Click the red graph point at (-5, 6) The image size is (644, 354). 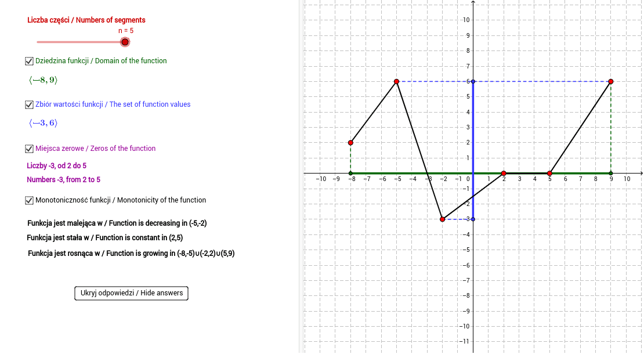click(396, 82)
